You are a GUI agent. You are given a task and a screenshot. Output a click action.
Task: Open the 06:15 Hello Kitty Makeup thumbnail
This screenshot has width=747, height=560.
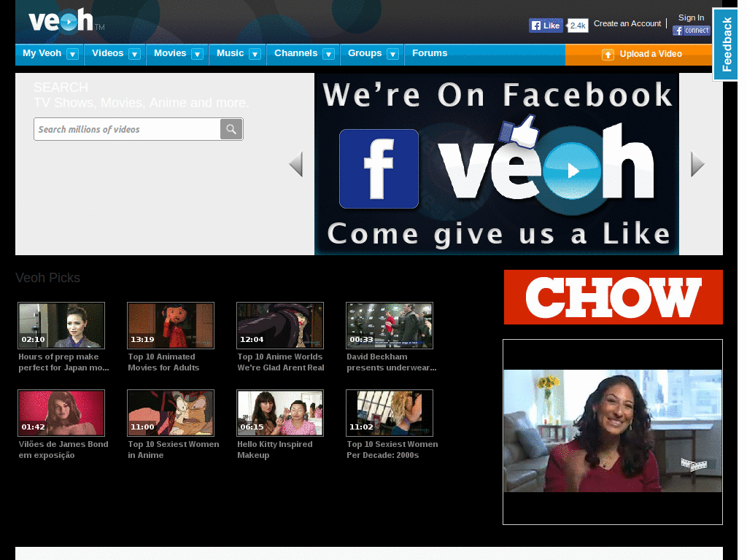pos(280,413)
